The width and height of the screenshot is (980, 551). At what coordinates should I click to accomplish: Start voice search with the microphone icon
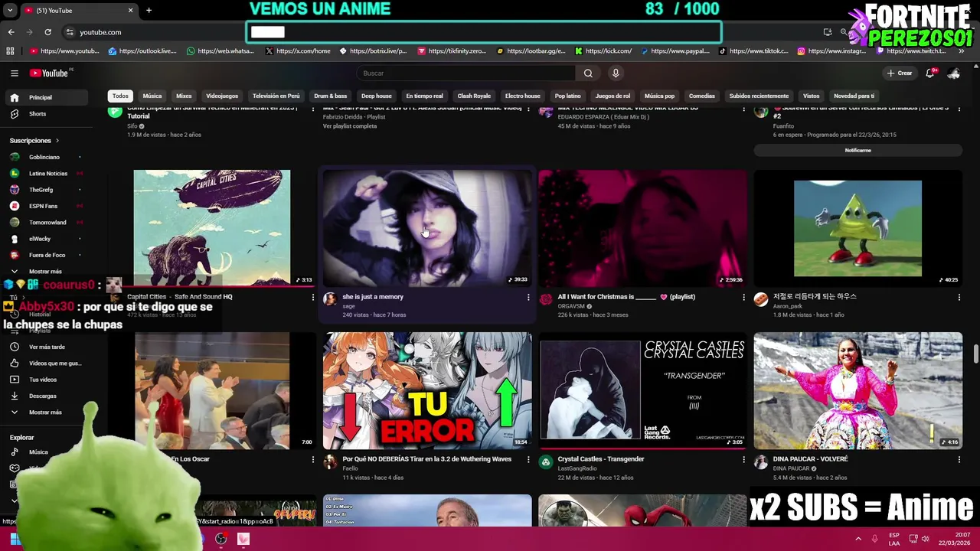(x=615, y=73)
